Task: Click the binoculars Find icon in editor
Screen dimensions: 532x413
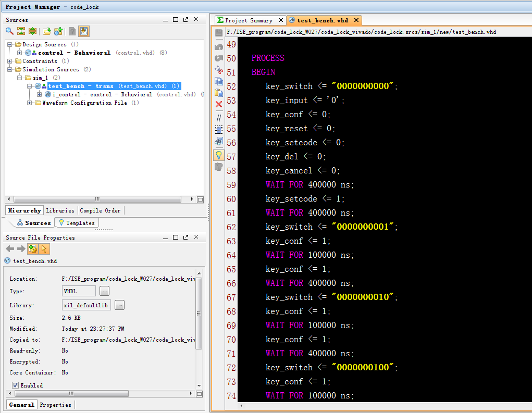Action: [219, 141]
